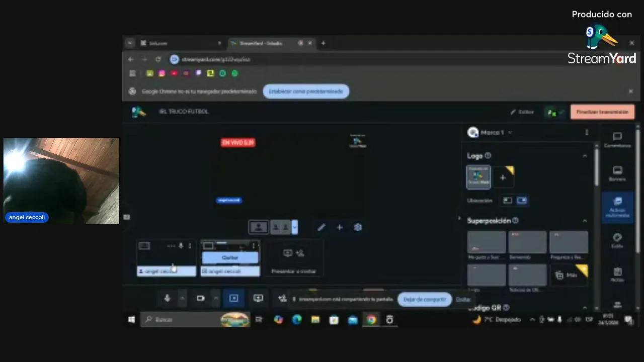Viewport: 644px width, 362px height.
Task: Open the Banners sidebar panel
Action: tap(617, 173)
